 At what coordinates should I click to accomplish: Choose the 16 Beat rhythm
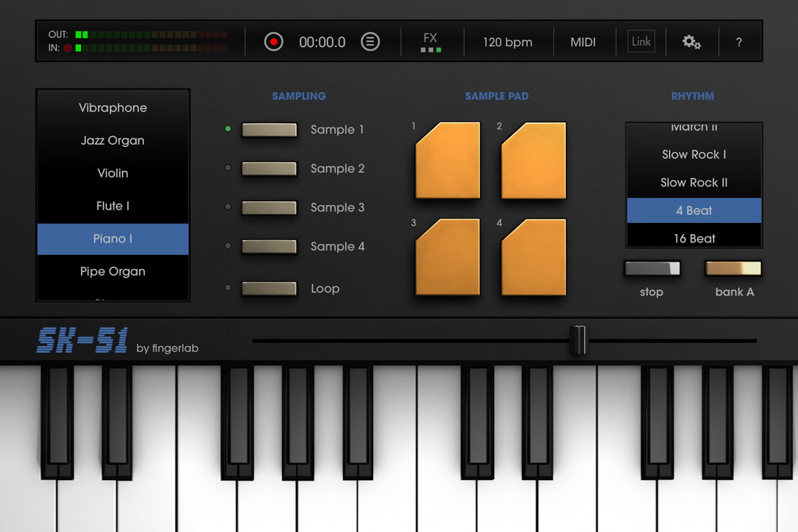694,238
